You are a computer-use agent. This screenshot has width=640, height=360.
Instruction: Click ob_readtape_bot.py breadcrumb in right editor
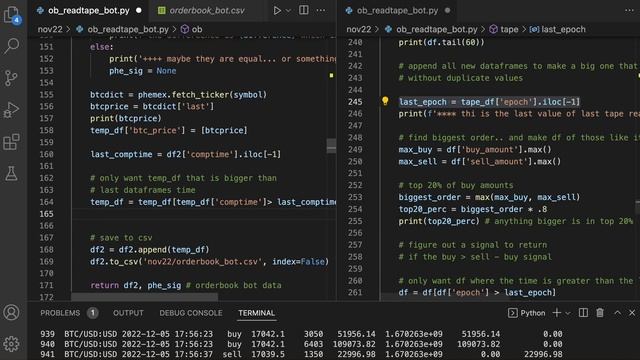tap(436, 29)
